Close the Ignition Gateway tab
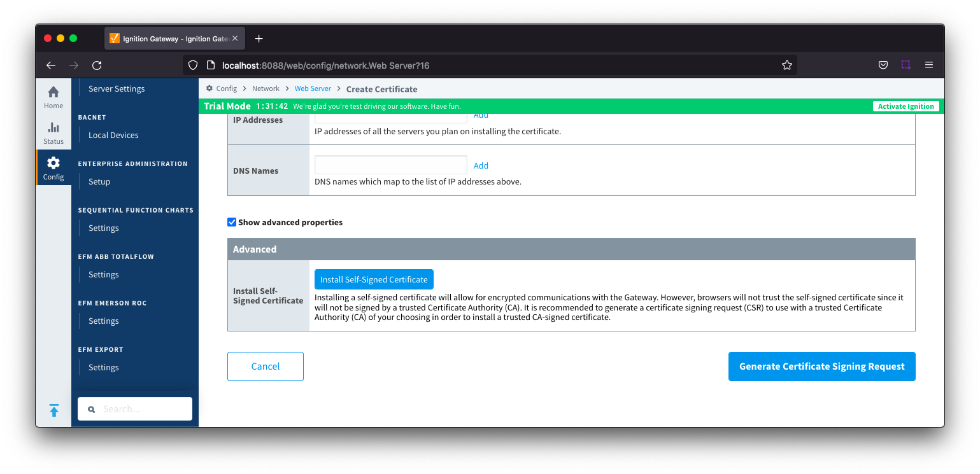980x474 pixels. pos(235,39)
